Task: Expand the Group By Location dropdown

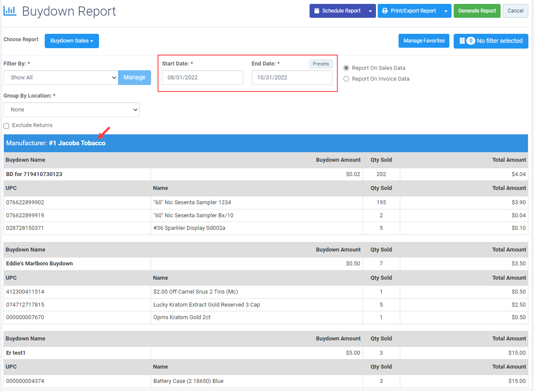Action: 72,110
